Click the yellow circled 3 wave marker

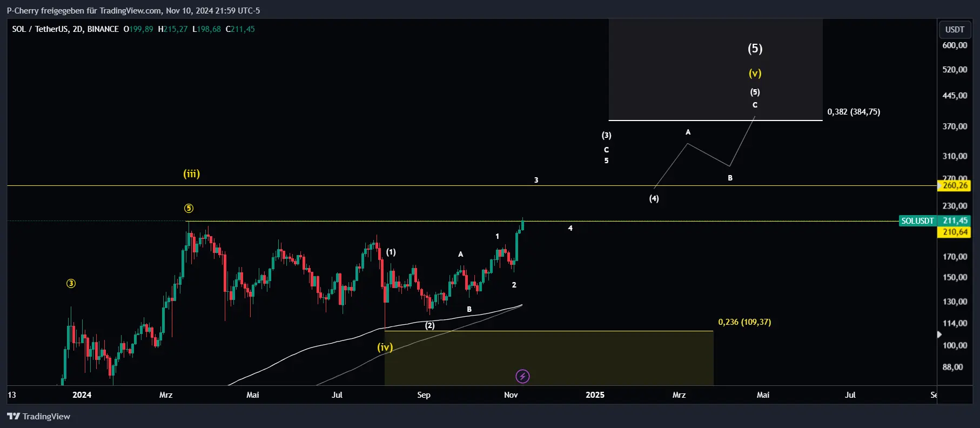(71, 283)
